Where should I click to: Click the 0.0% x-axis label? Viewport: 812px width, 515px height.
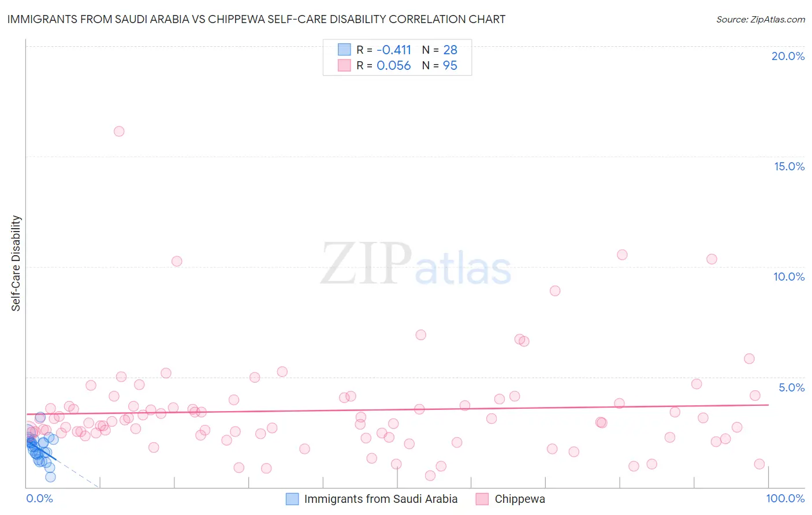40,498
